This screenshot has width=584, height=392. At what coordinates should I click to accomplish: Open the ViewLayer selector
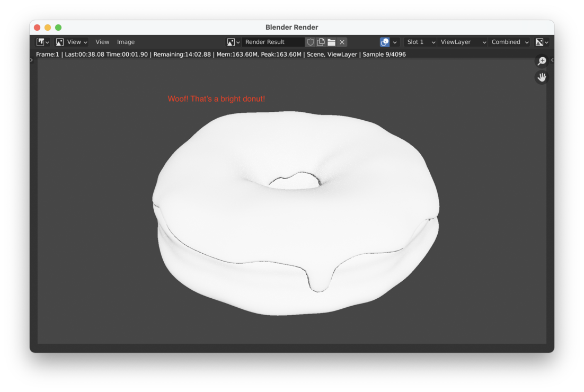pos(463,42)
